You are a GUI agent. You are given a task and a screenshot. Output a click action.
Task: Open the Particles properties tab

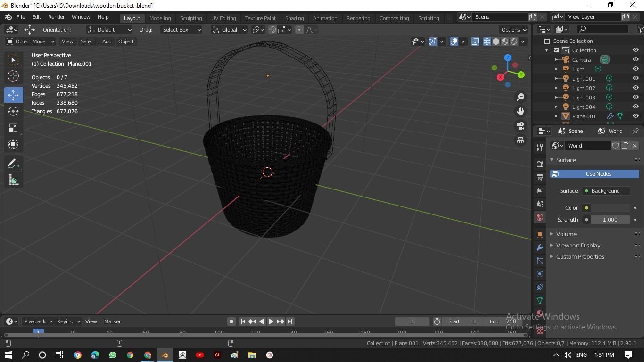pos(540,261)
